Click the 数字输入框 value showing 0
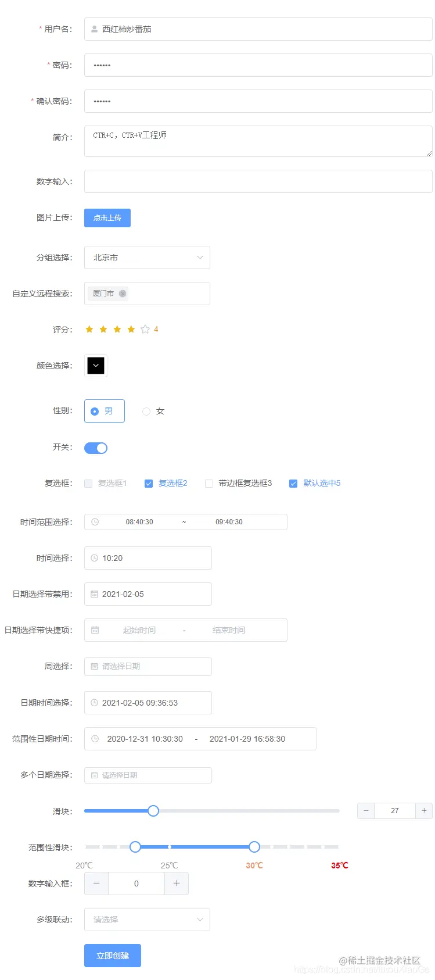Screen dimensions: 435x980 [x=136, y=884]
